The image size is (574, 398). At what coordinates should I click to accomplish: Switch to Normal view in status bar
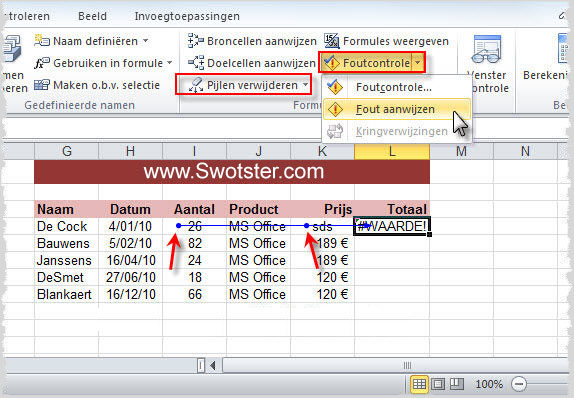pos(419,384)
